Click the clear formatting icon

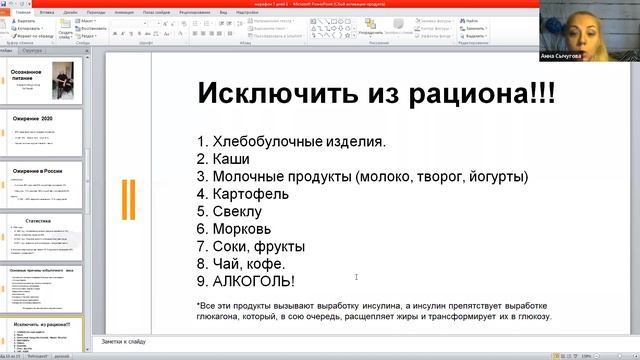(x=184, y=24)
